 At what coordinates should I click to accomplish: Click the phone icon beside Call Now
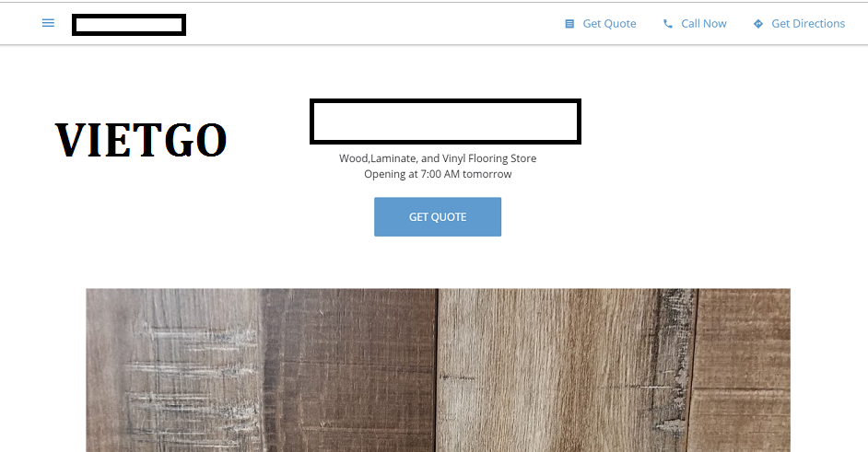click(668, 24)
